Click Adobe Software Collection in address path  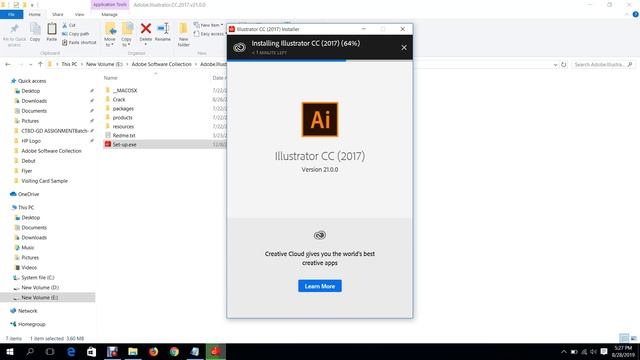coord(161,64)
